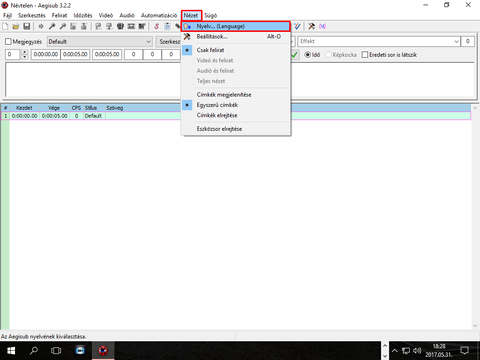The height and width of the screenshot is (360, 480).
Task: Click the grid scrollbar down arrow
Action: coord(475,326)
